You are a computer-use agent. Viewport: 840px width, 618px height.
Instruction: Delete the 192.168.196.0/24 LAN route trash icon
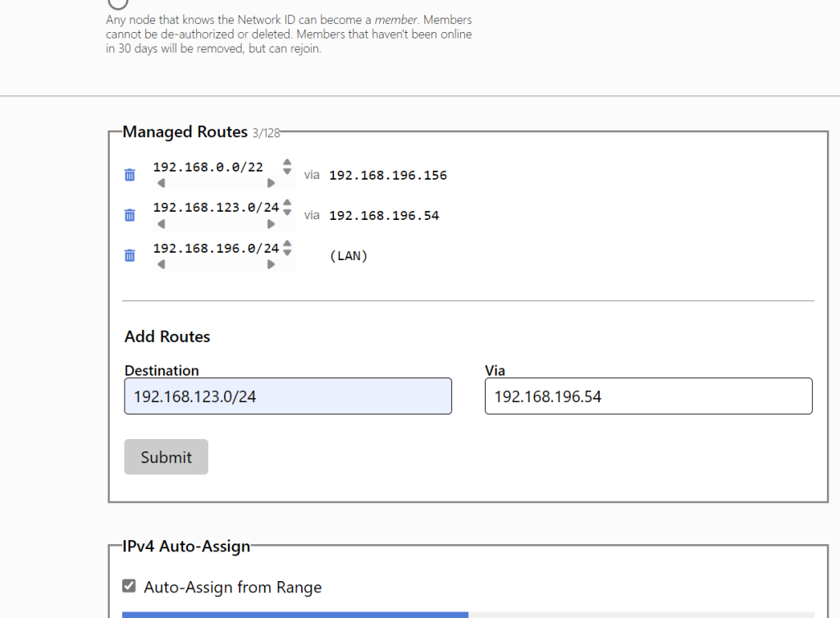[x=130, y=255]
